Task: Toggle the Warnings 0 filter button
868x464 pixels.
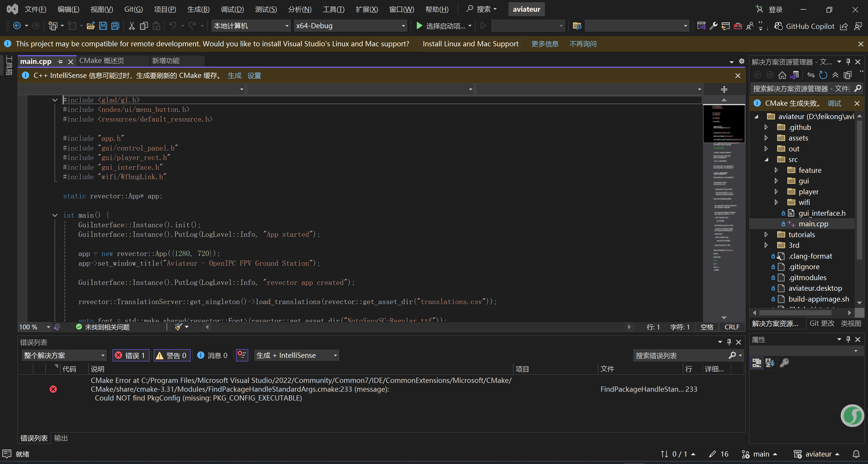Action: (x=172, y=355)
